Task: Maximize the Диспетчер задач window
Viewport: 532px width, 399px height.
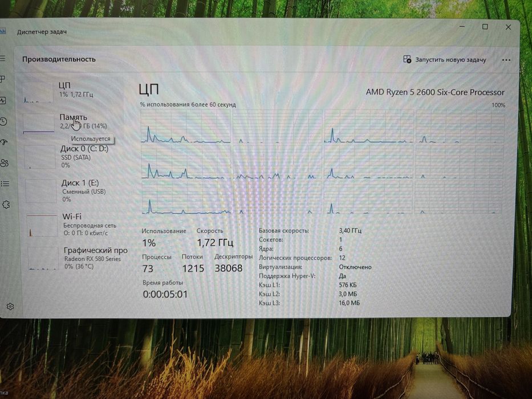Action: (x=485, y=27)
